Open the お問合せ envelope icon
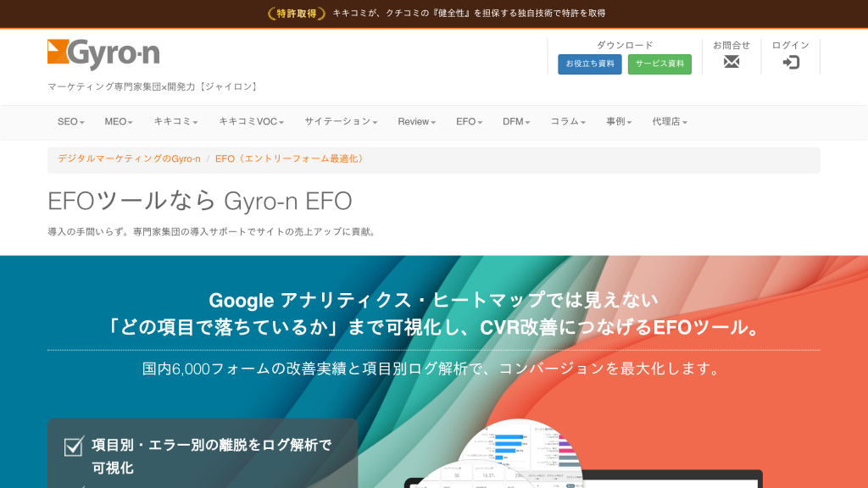This screenshot has height=488, width=868. [732, 62]
